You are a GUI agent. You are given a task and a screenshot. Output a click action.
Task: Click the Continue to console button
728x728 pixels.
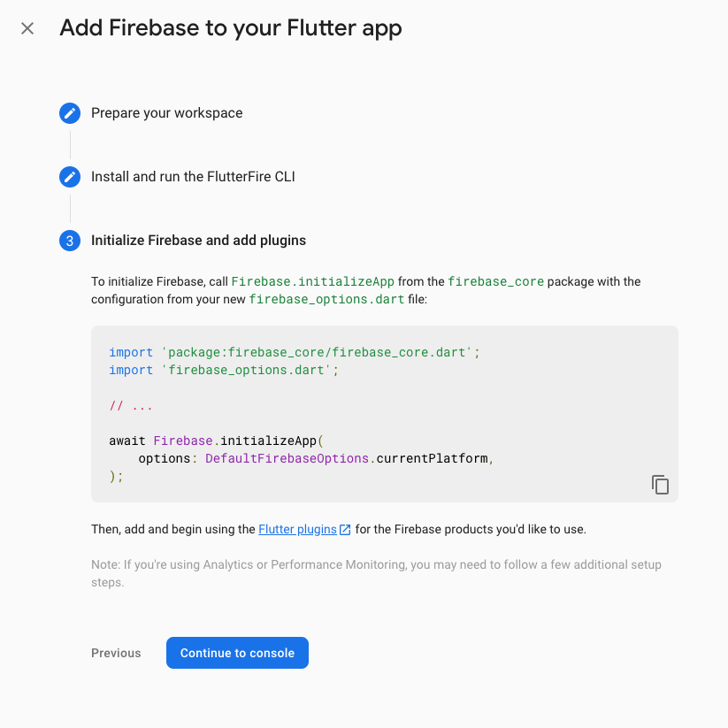pyautogui.click(x=237, y=652)
